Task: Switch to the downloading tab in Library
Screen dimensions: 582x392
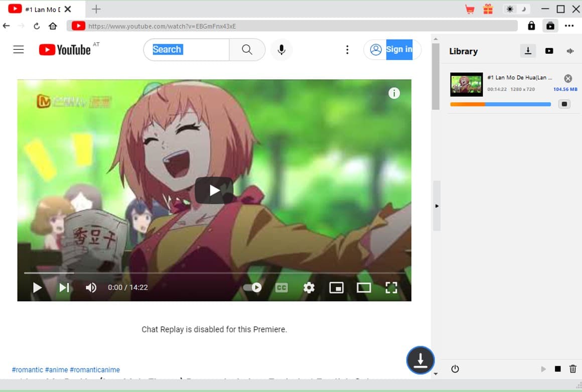Action: 527,51
